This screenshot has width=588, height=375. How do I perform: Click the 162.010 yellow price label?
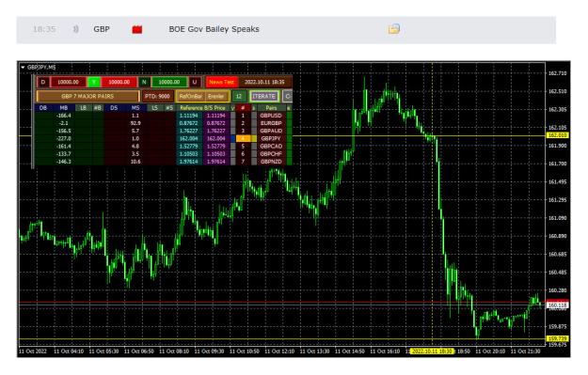tap(558, 135)
